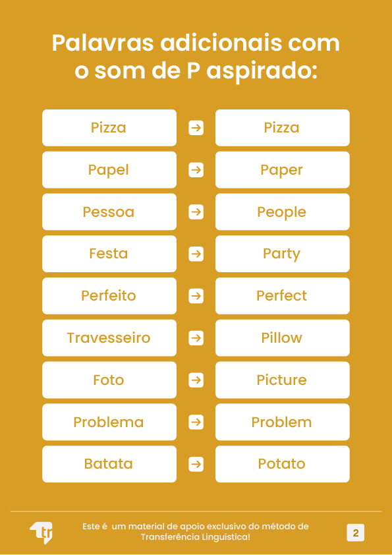
Task: Click the Transferência Linguística footer text
Action: coord(195,537)
